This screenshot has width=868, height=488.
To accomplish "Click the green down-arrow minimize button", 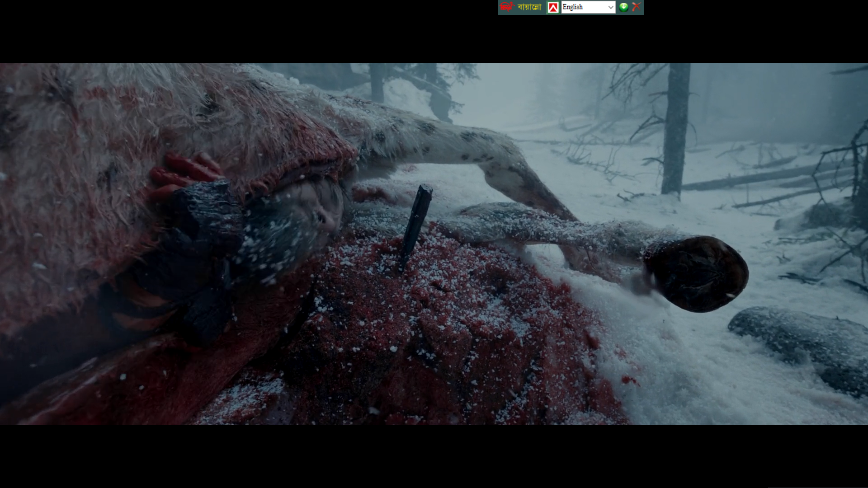I will (x=623, y=7).
